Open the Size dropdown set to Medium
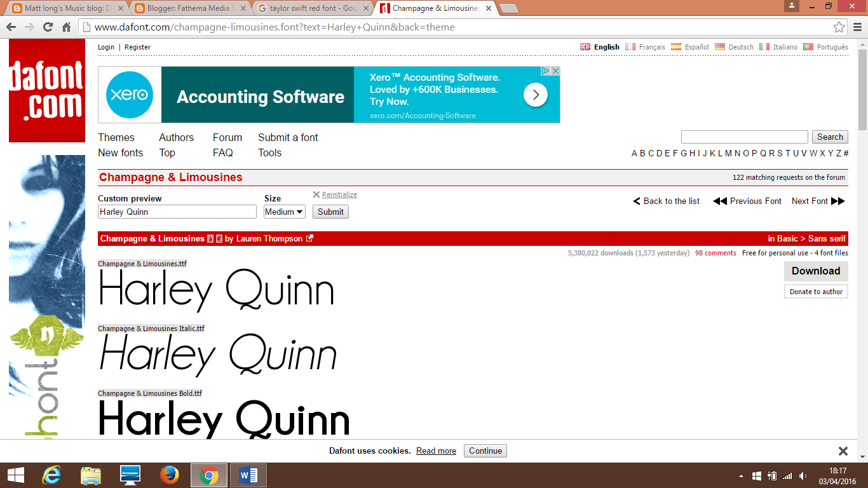Viewport: 868px width, 488px height. [x=285, y=212]
